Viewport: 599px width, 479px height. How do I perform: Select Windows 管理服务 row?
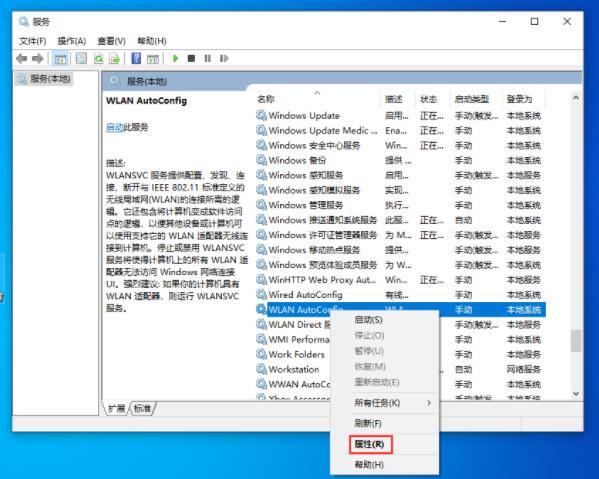(x=400, y=205)
